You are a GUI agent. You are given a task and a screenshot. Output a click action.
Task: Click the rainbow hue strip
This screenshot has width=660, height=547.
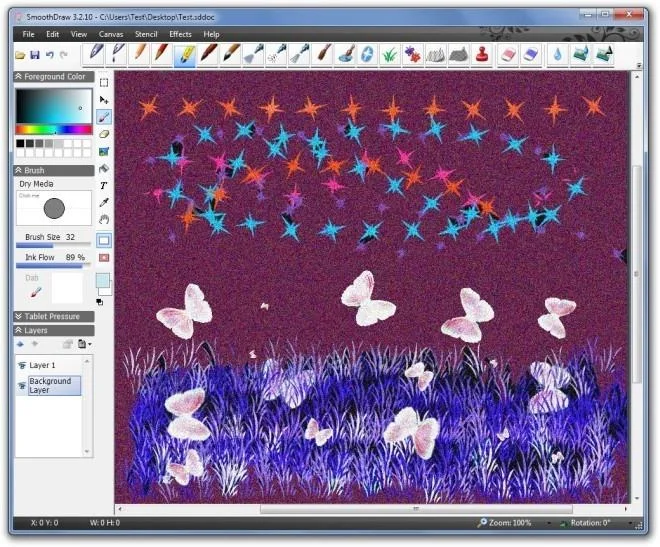pos(54,129)
